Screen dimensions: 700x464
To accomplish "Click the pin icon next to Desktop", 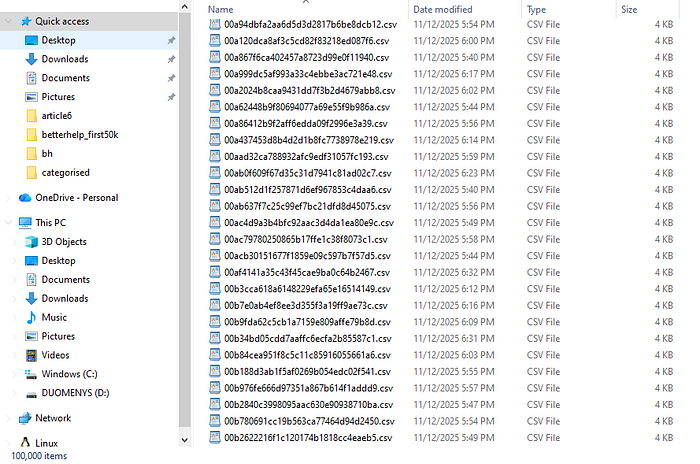I will click(x=171, y=41).
